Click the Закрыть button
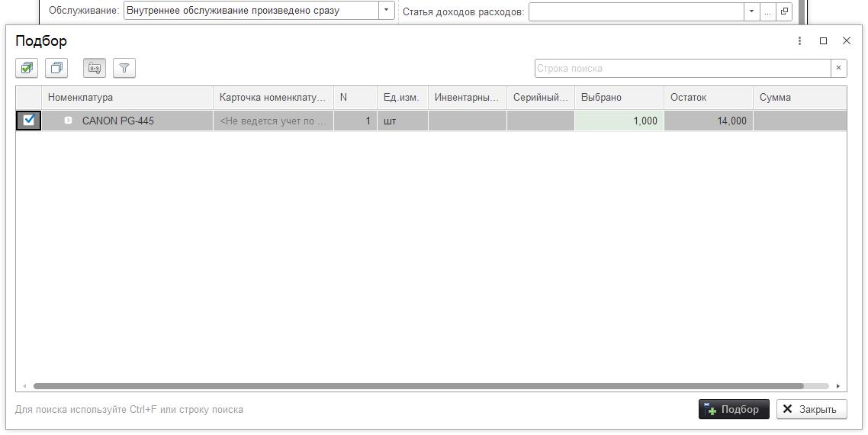Image resolution: width=868 pixels, height=435 pixels. [811, 409]
